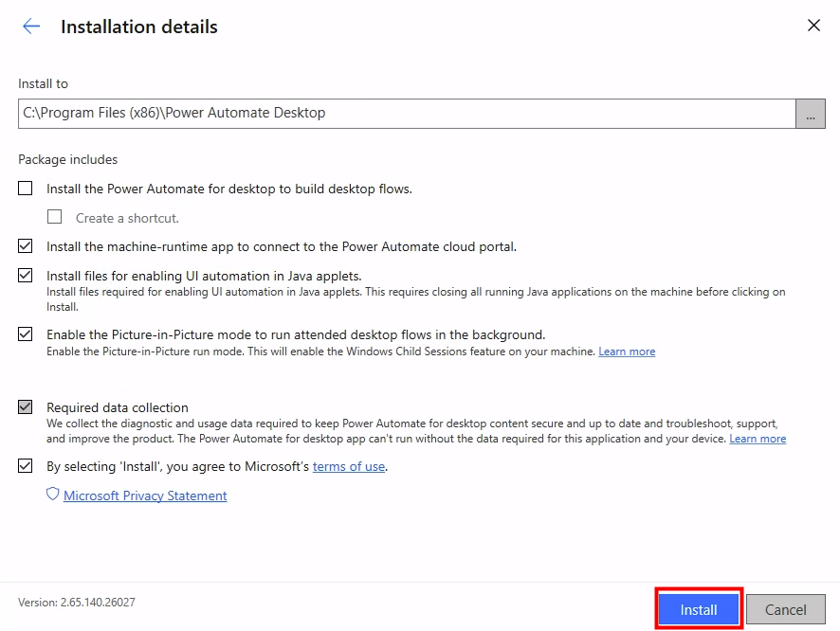The width and height of the screenshot is (840, 631).
Task: Open Learn more link for data collection
Action: 758,439
